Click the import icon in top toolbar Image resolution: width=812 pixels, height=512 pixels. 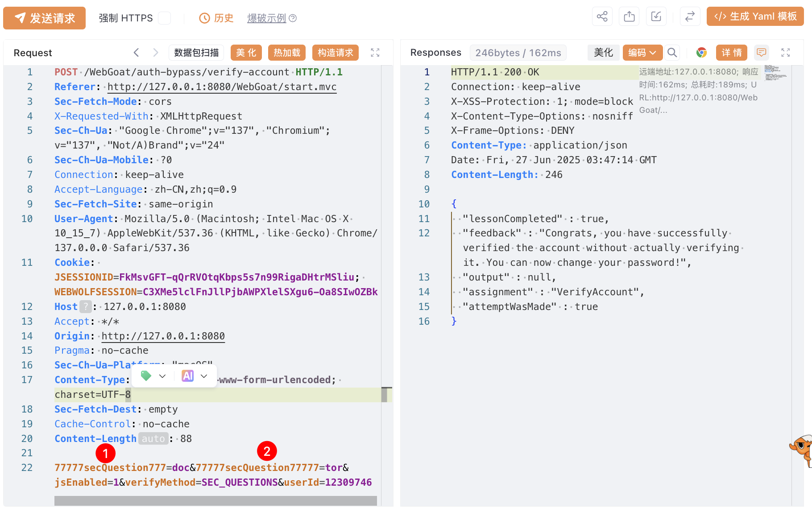(656, 17)
